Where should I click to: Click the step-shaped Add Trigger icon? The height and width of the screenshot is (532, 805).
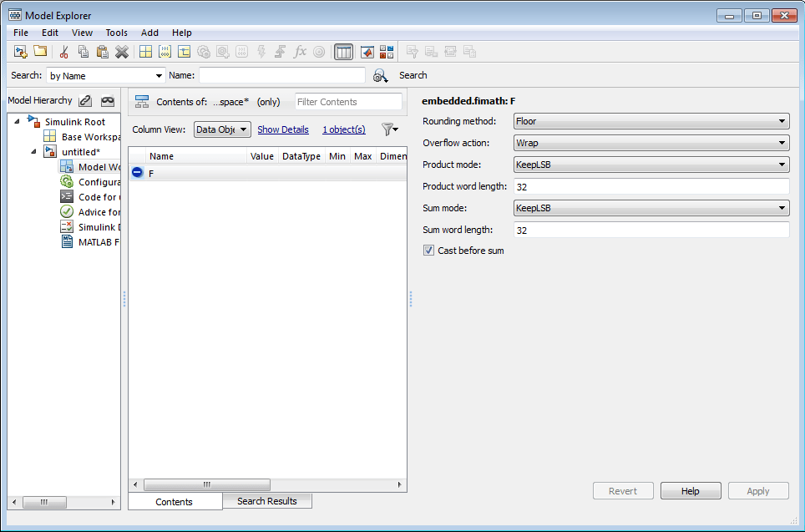(x=281, y=52)
